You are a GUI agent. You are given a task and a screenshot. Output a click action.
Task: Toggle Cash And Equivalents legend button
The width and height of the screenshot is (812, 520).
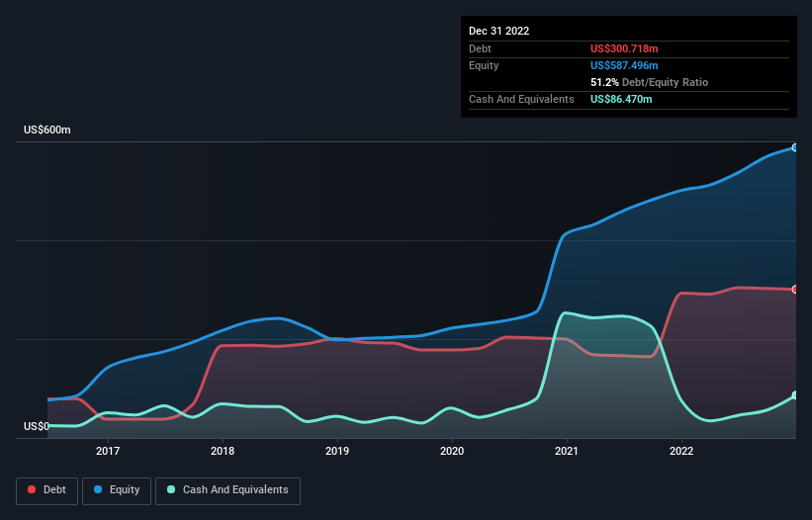(x=227, y=490)
